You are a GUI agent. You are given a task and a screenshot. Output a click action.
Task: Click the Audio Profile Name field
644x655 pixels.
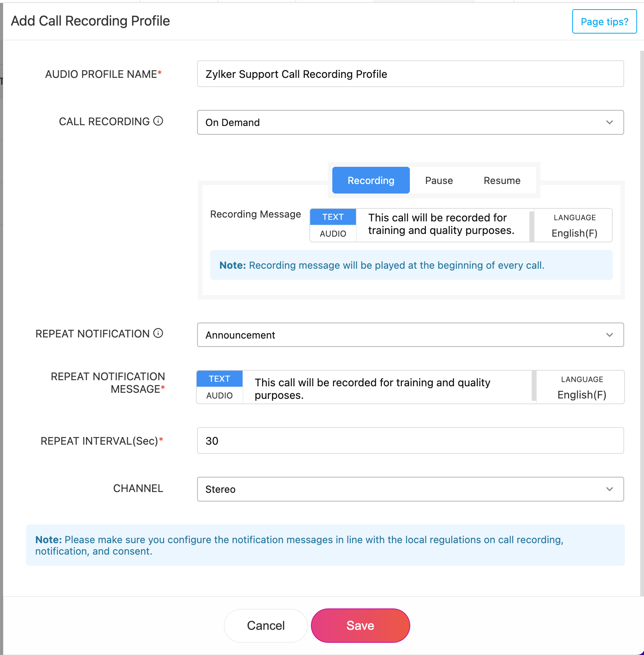[x=410, y=74]
